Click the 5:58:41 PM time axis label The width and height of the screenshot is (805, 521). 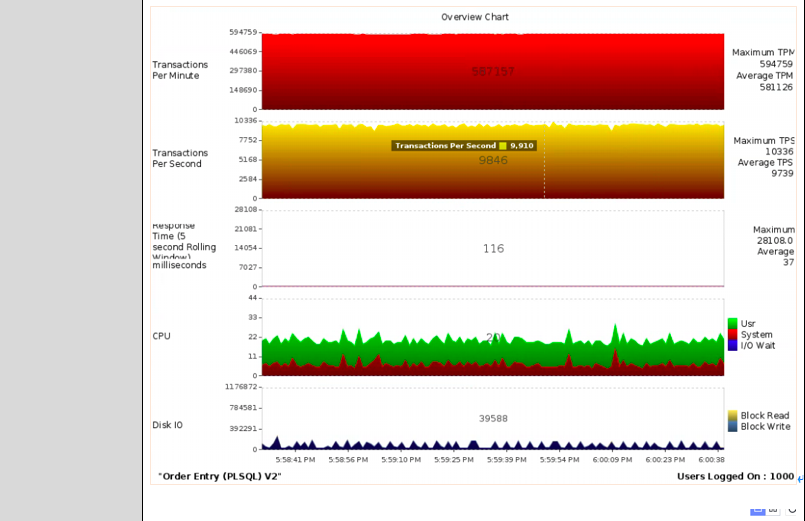tap(296, 460)
